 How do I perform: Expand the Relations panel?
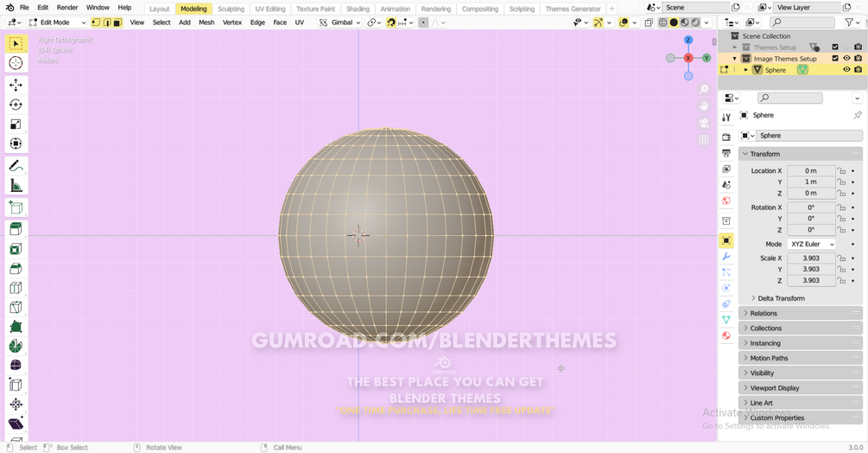801,314
